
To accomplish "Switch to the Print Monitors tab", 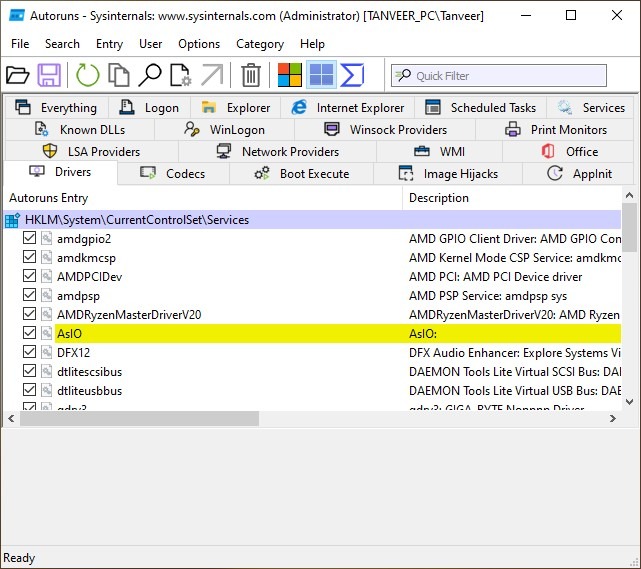I will [555, 130].
